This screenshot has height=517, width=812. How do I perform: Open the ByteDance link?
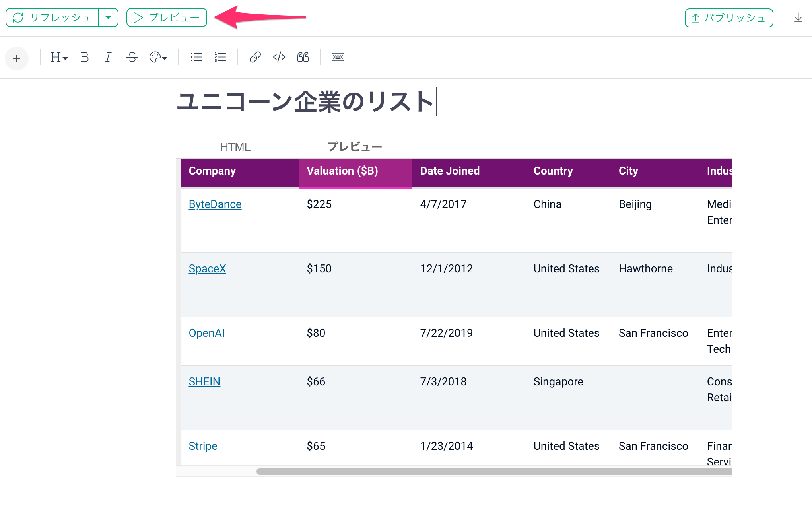coord(215,204)
